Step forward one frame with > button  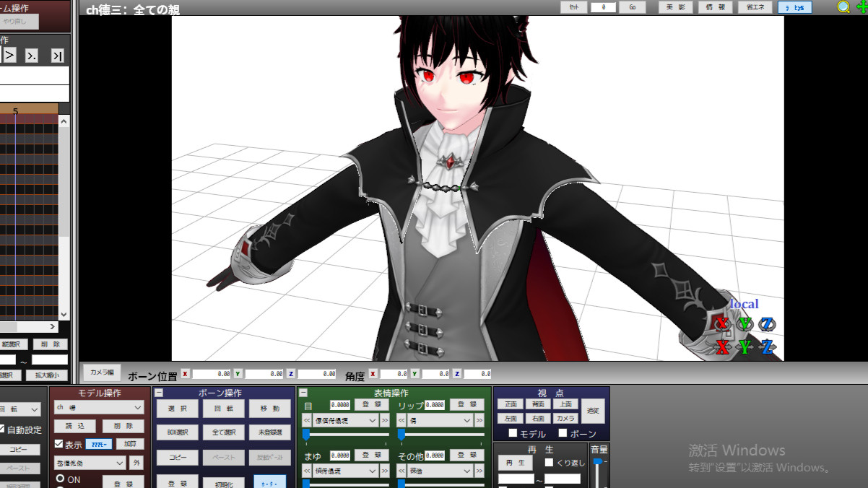point(9,56)
